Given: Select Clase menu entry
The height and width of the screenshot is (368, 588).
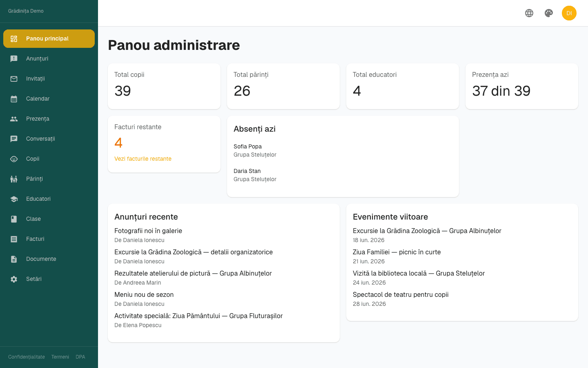Looking at the screenshot, I should (49, 219).
